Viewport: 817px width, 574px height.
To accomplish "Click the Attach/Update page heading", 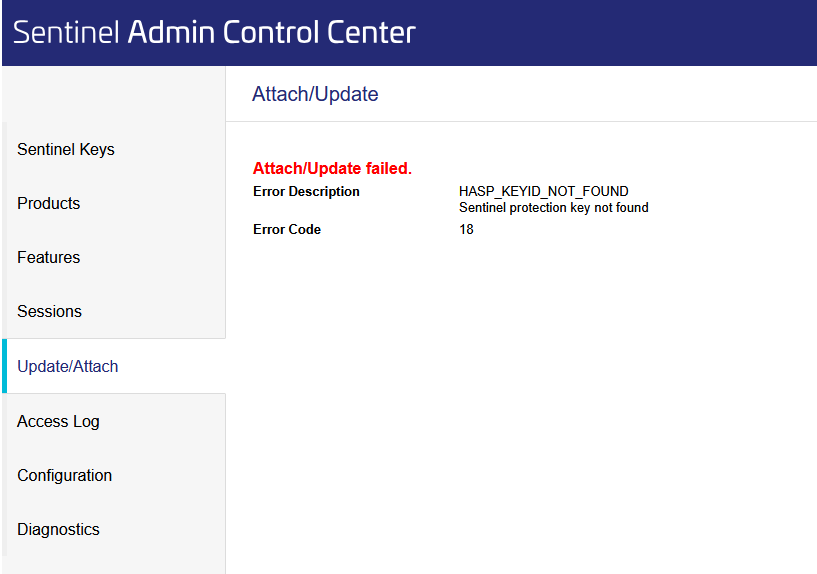I will click(x=315, y=95).
